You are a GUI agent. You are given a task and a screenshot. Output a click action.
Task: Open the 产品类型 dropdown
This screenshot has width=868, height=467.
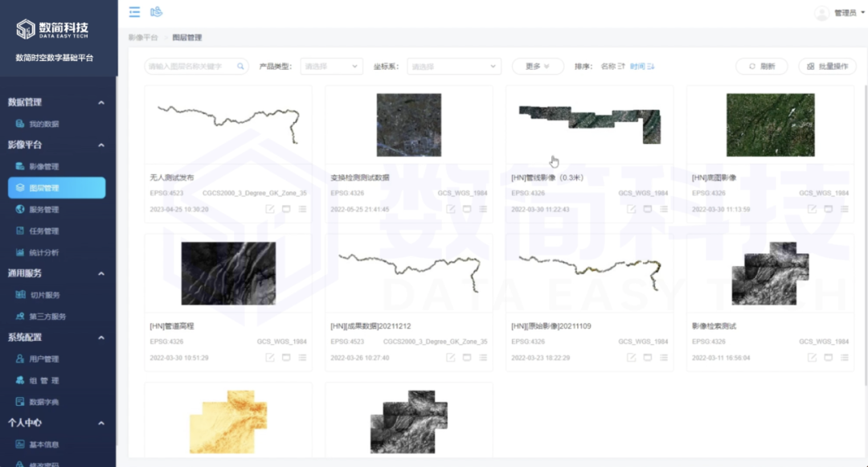point(331,67)
